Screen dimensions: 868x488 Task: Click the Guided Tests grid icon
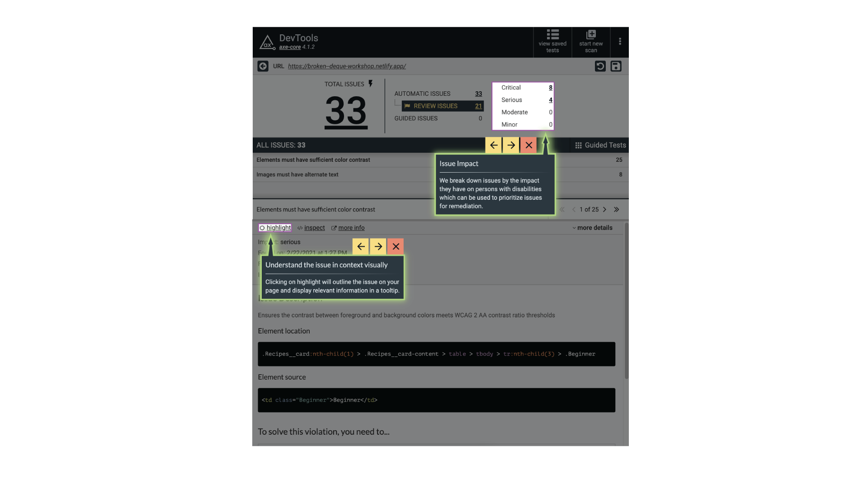click(x=578, y=145)
